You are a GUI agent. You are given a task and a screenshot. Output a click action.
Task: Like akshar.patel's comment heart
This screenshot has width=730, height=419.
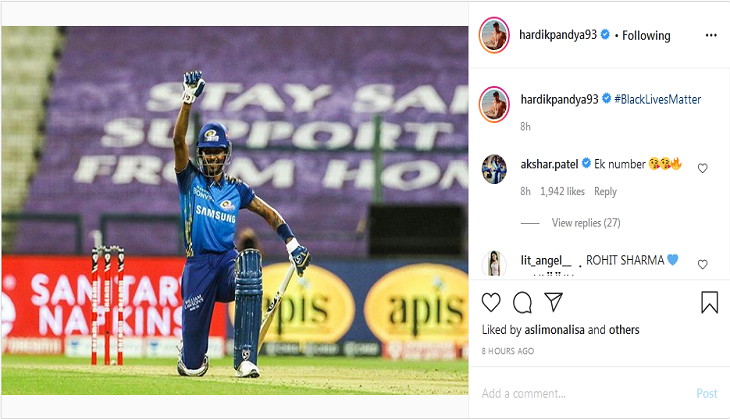pos(703,168)
